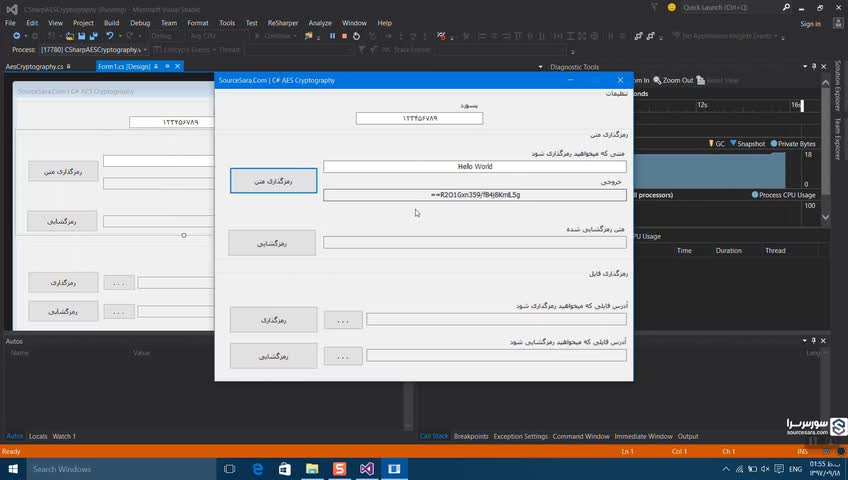The width and height of the screenshot is (848, 480).
Task: Restart the debug session icon
Action: click(x=356, y=36)
